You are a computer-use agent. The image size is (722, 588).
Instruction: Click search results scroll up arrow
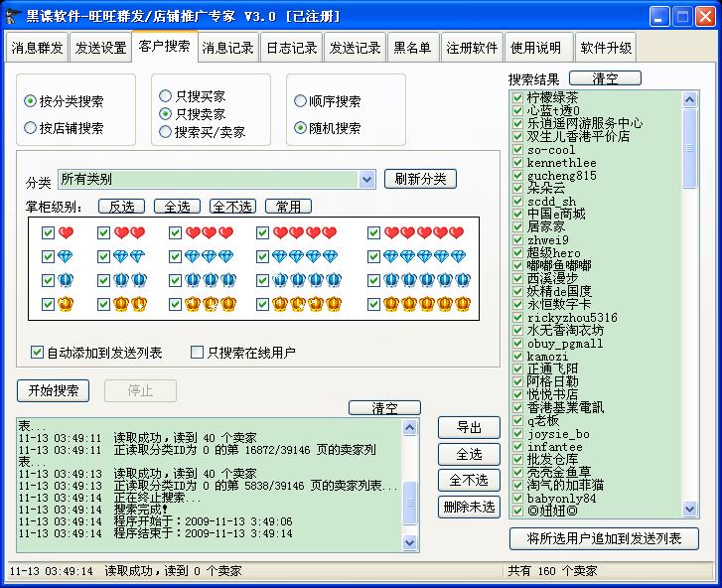point(689,99)
